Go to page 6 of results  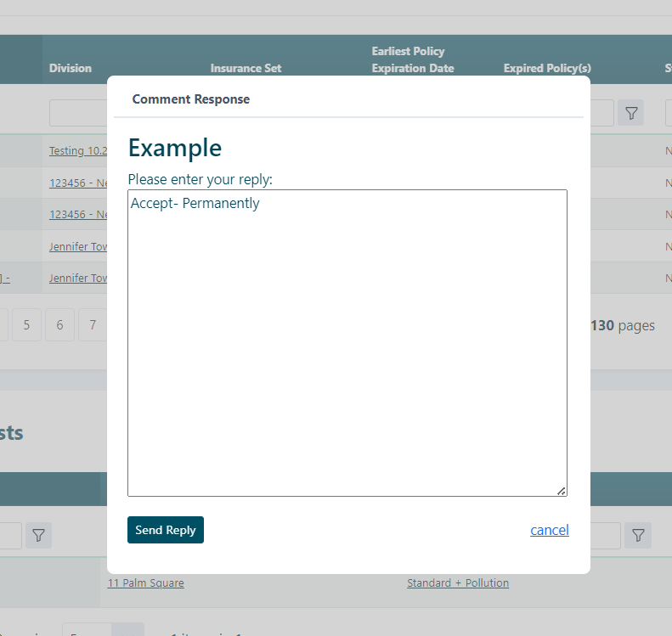click(x=59, y=325)
